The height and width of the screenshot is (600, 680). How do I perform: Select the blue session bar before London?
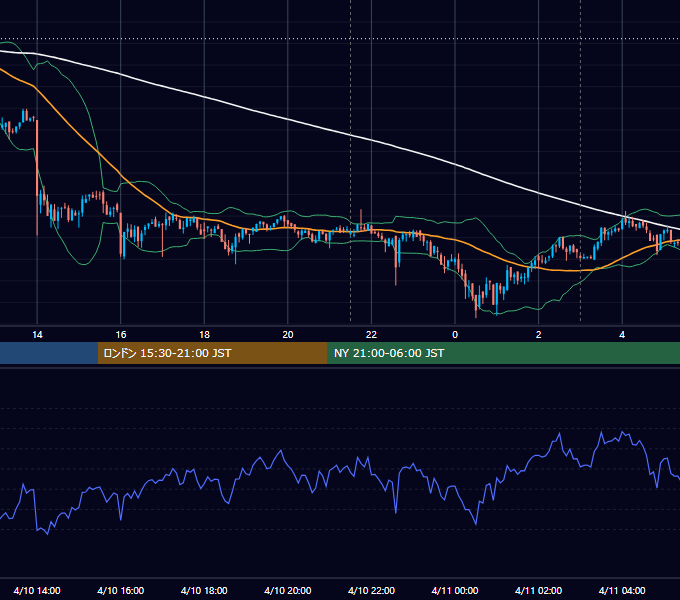(x=49, y=353)
